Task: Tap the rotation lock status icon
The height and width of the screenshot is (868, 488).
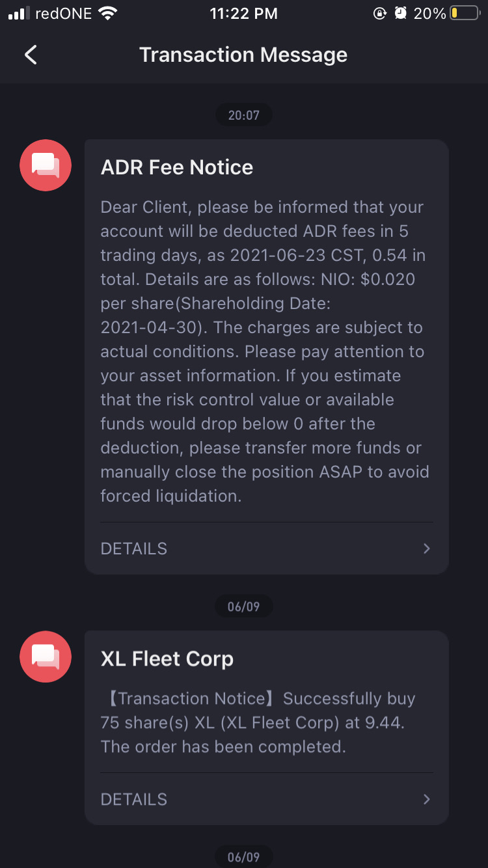Action: 380,14
